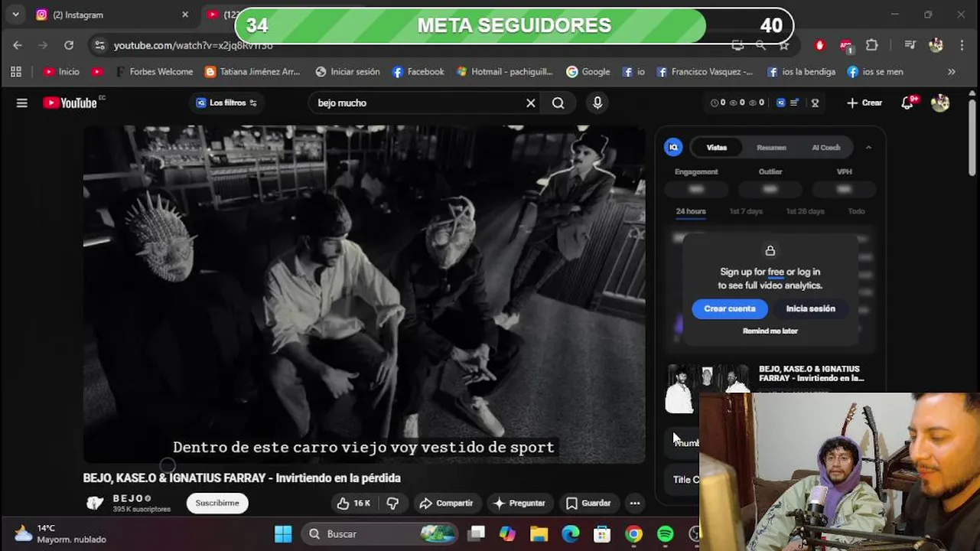This screenshot has height=551, width=980.
Task: Clear the search box with the X
Action: pos(530,103)
